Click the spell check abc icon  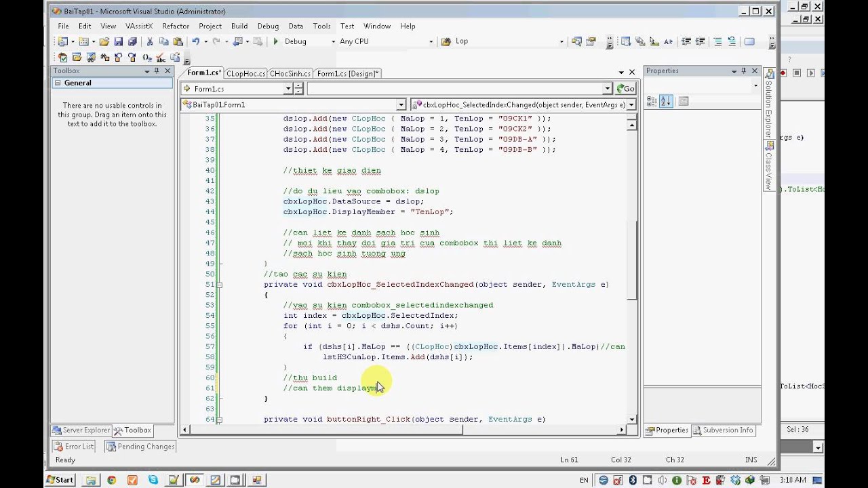tap(161, 58)
